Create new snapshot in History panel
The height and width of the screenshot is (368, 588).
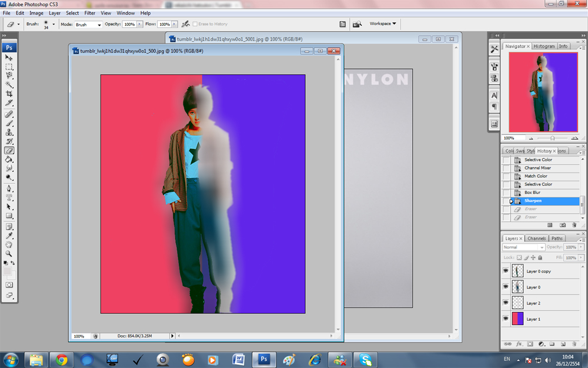pyautogui.click(x=563, y=225)
